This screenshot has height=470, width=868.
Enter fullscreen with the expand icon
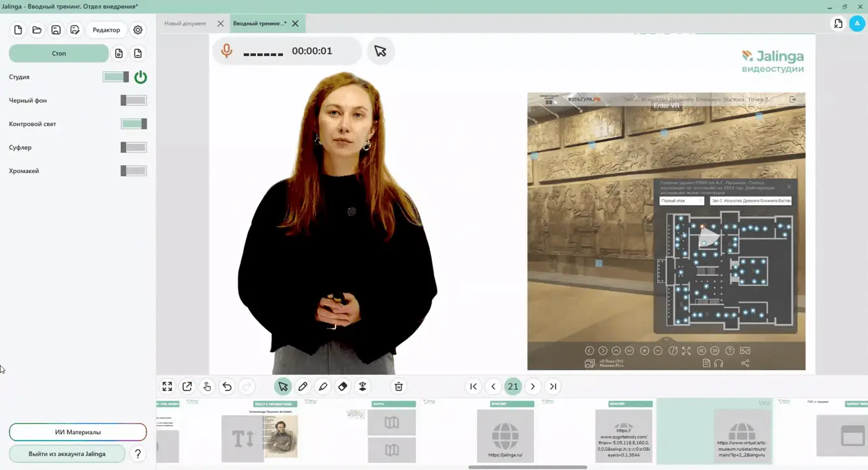click(x=167, y=386)
